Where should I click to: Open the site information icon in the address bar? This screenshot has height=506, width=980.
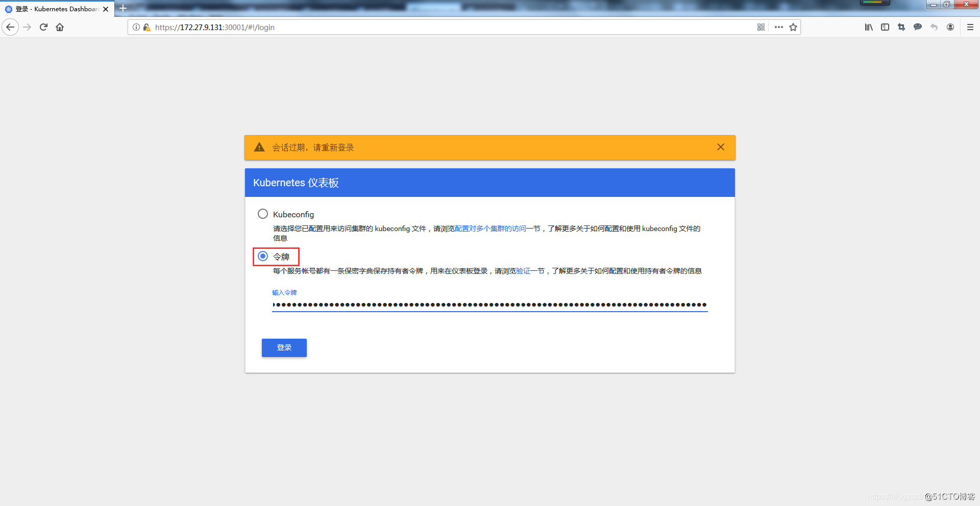(136, 27)
